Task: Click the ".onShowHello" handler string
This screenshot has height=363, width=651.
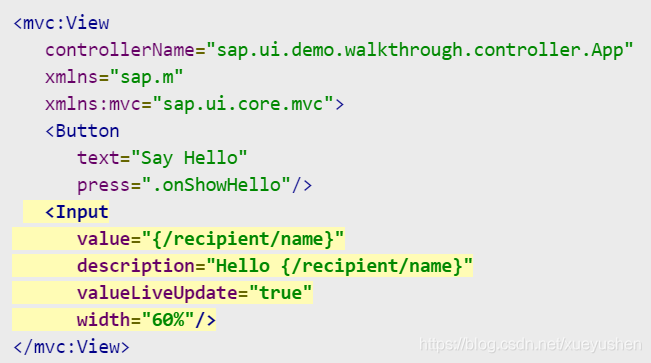Action: (x=216, y=185)
